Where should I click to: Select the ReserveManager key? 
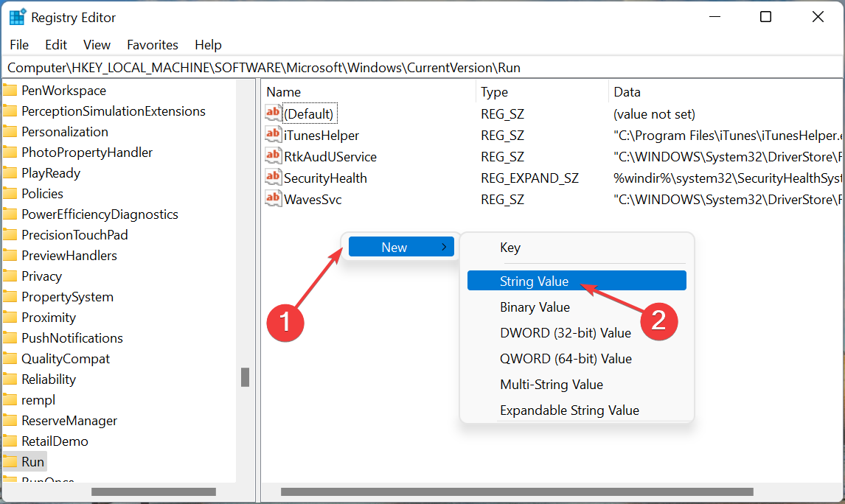click(x=69, y=421)
